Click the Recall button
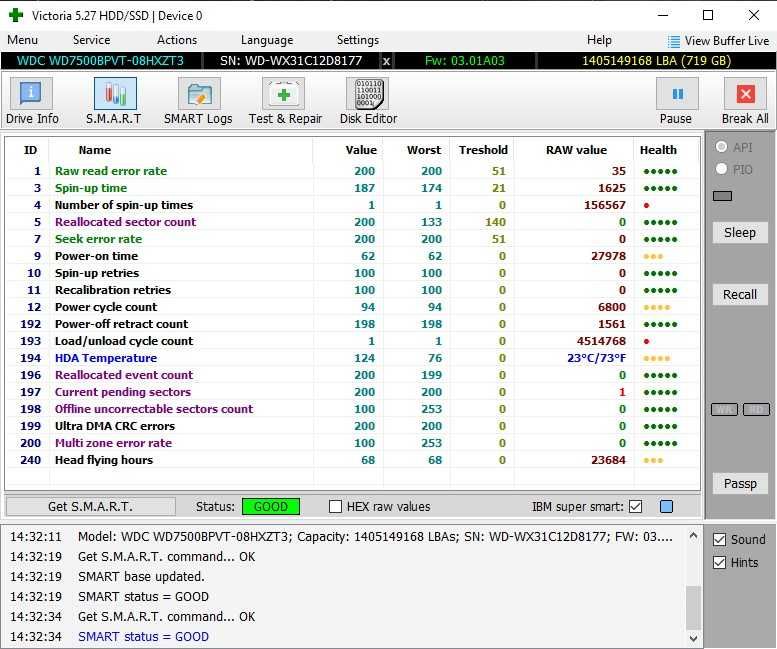 pyautogui.click(x=739, y=295)
